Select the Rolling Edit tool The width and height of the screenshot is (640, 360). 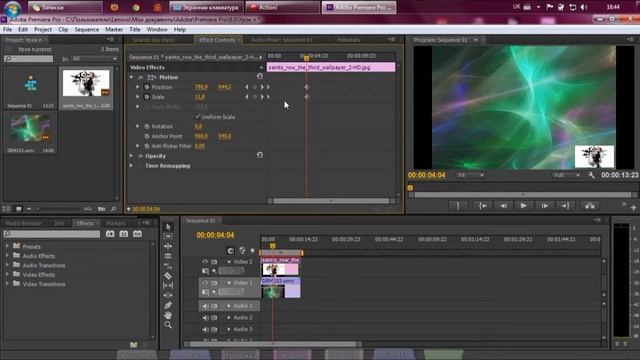point(168,256)
